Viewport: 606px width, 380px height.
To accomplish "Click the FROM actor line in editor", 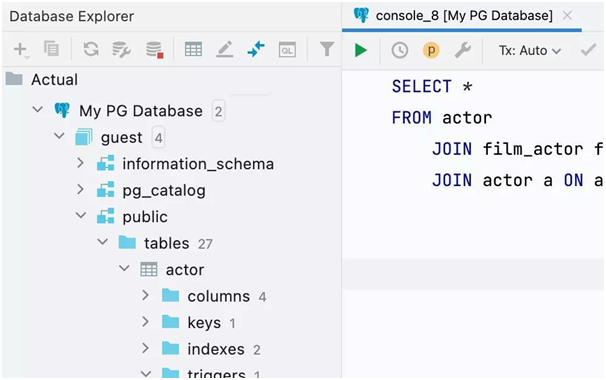I will pos(442,118).
